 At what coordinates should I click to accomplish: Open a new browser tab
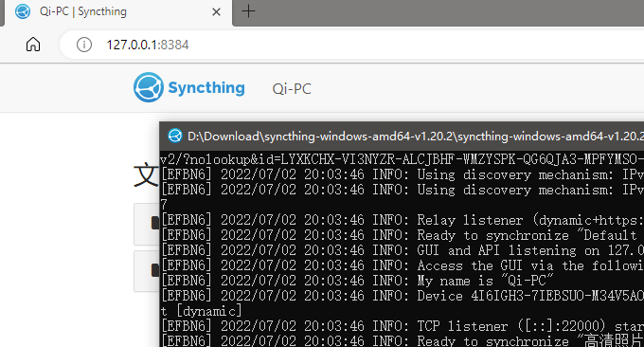248,11
